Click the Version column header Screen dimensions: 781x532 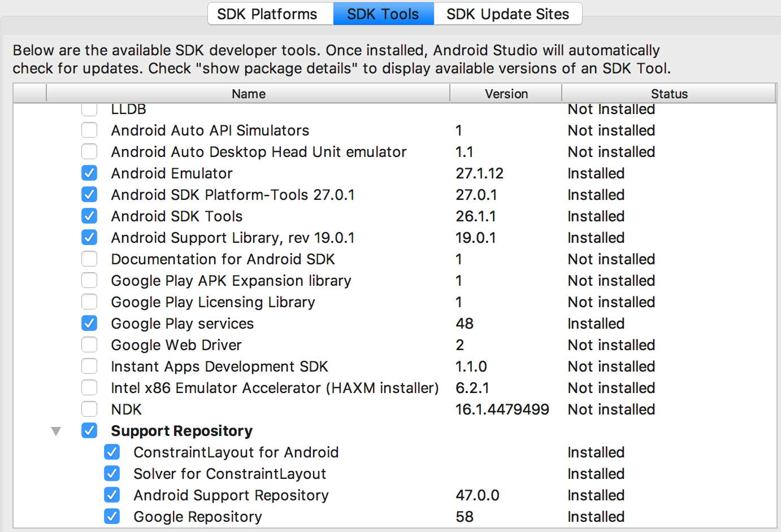(x=506, y=94)
